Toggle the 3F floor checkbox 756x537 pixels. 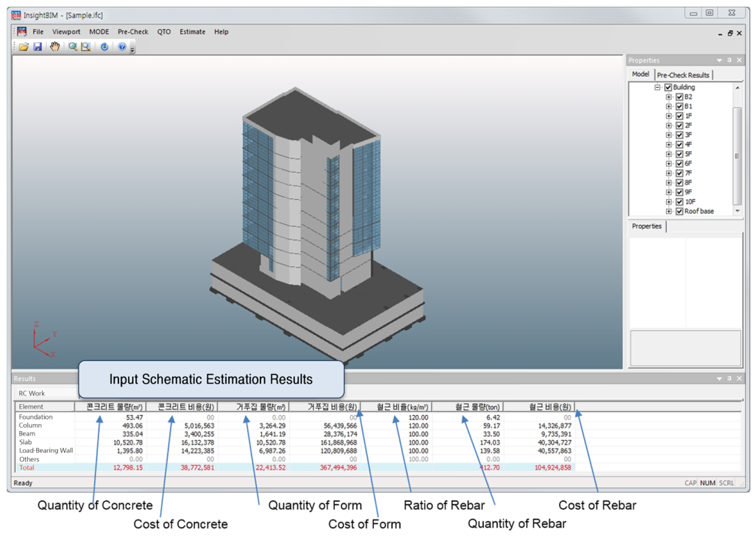click(679, 135)
